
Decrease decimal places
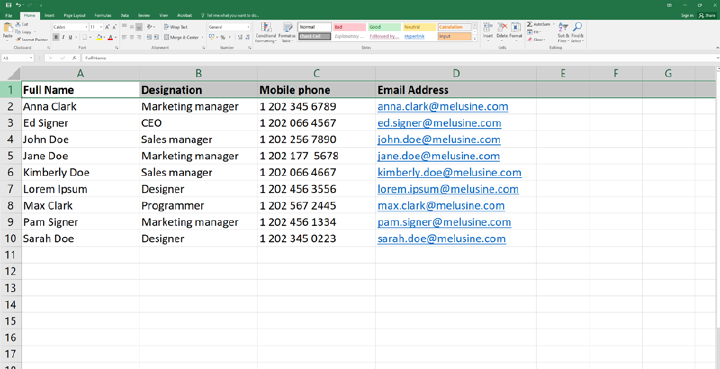coord(248,37)
